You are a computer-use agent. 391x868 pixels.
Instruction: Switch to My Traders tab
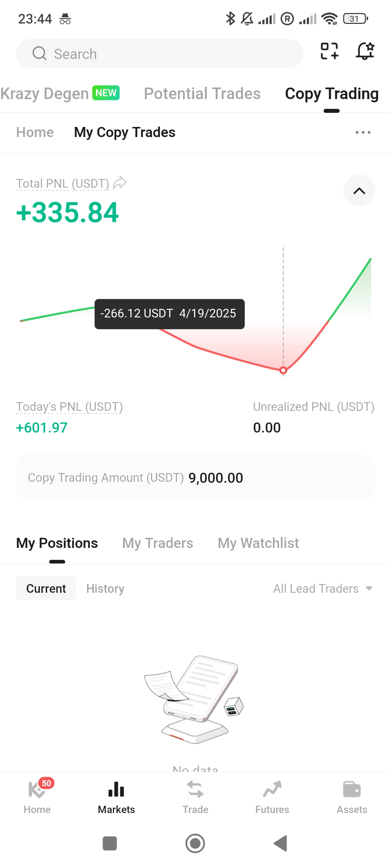157,543
